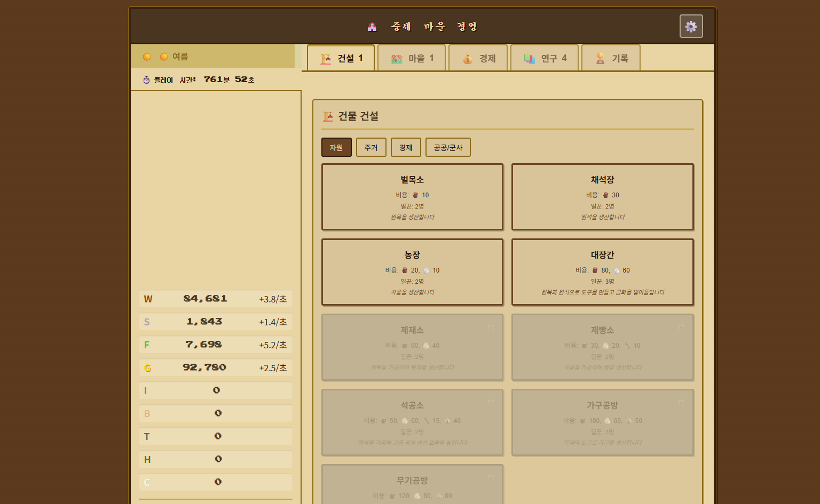Click the castle icon in the title
This screenshot has width=820, height=504.
[372, 27]
